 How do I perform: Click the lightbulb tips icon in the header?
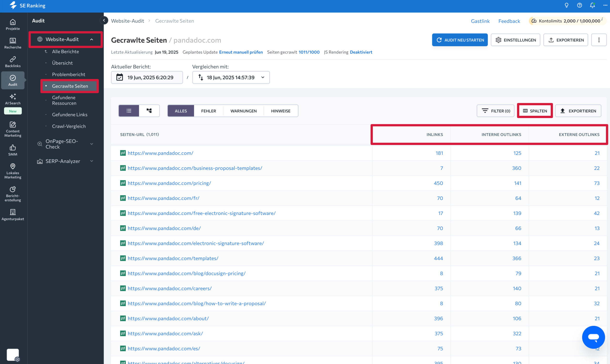click(567, 5)
